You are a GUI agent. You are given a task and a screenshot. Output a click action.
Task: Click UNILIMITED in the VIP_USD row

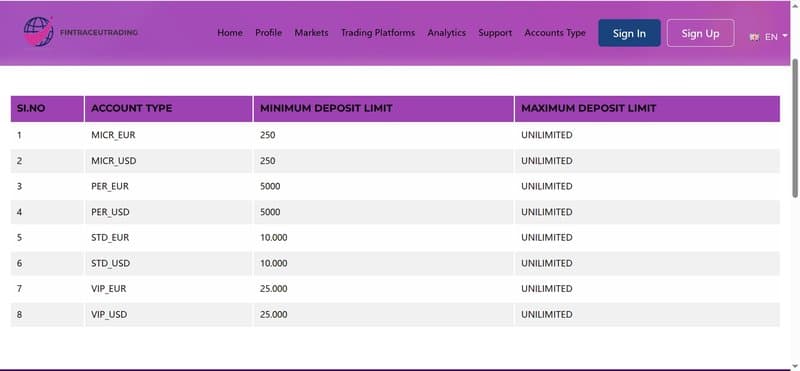click(x=546, y=314)
